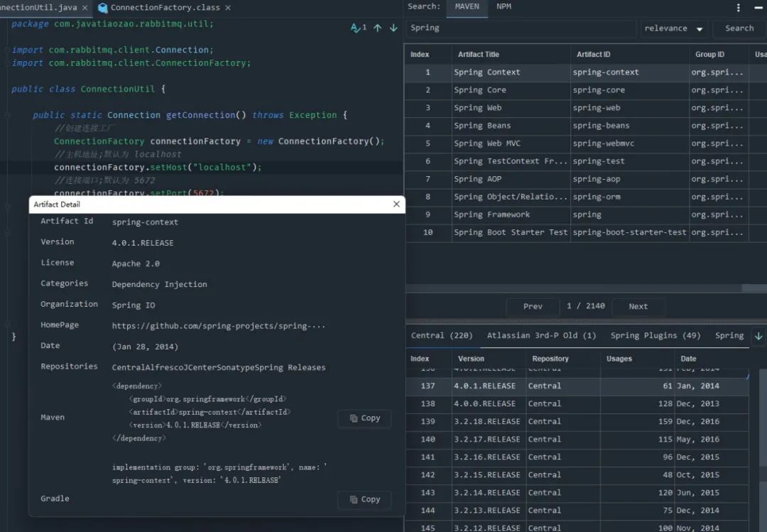This screenshot has width=767, height=532.
Task: Show more repository tabs with down arrow
Action: 758,336
